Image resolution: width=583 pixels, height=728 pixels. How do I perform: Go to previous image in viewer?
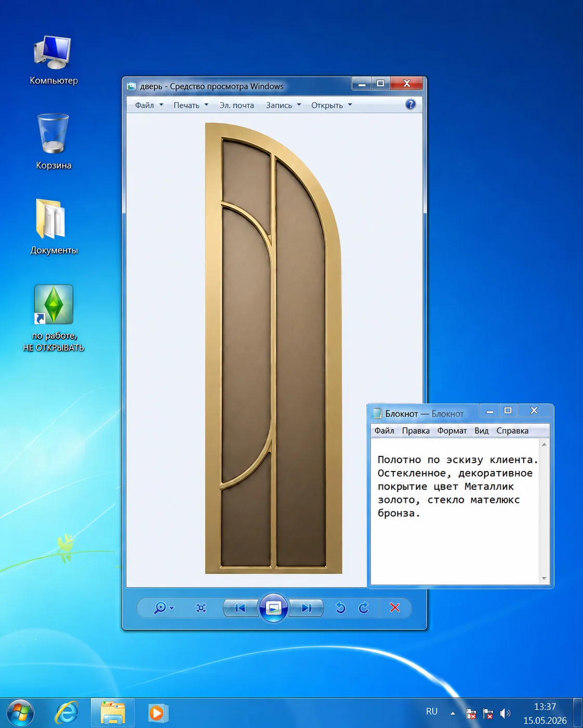point(240,608)
